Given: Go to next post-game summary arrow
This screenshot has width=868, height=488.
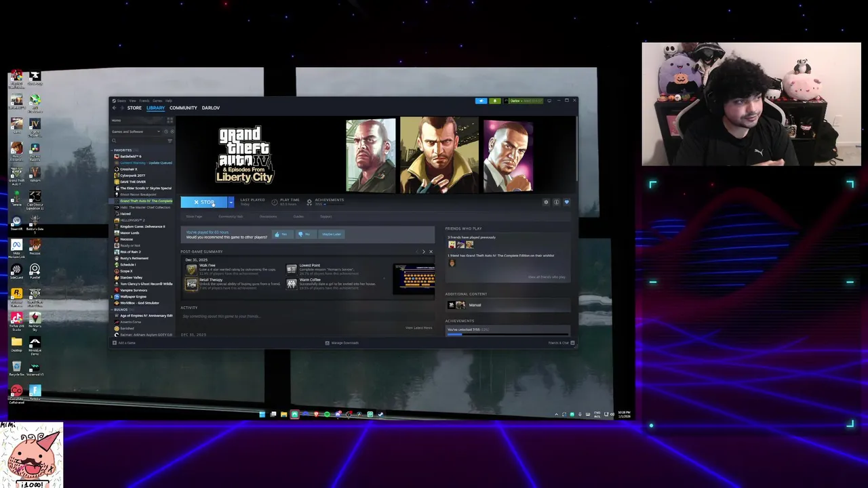Looking at the screenshot, I should tap(424, 251).
